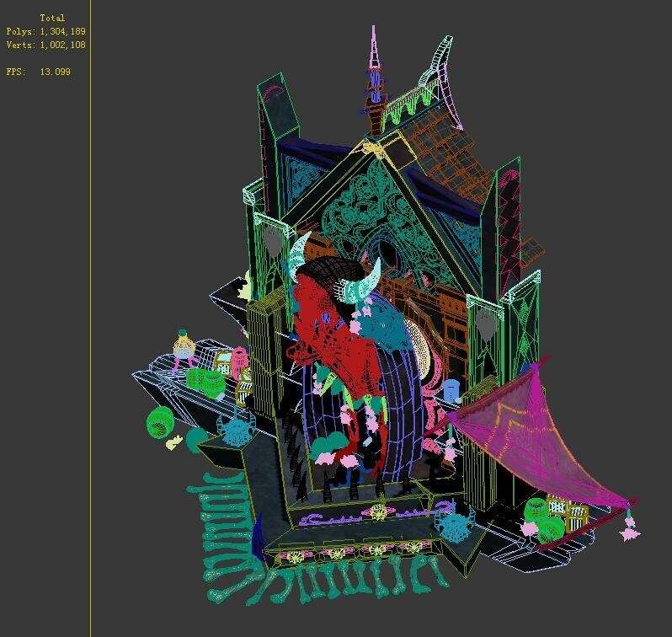Select the magenta tent canopy object
672x637 pixels.
(536, 442)
